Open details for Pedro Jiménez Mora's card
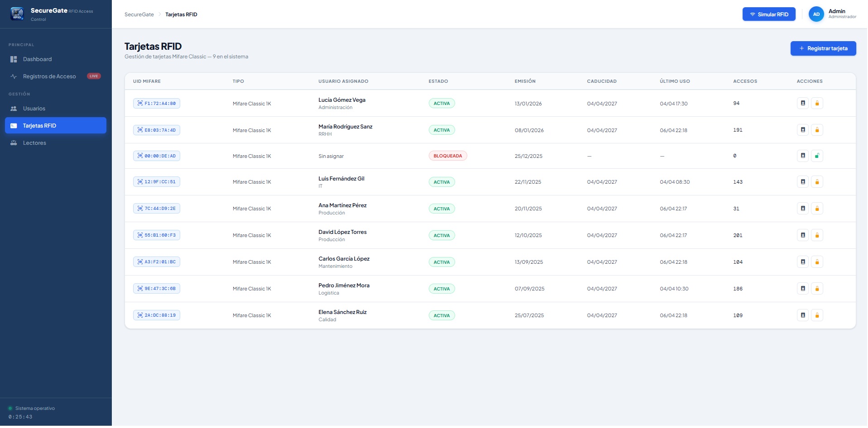This screenshot has width=868, height=428. [804, 289]
